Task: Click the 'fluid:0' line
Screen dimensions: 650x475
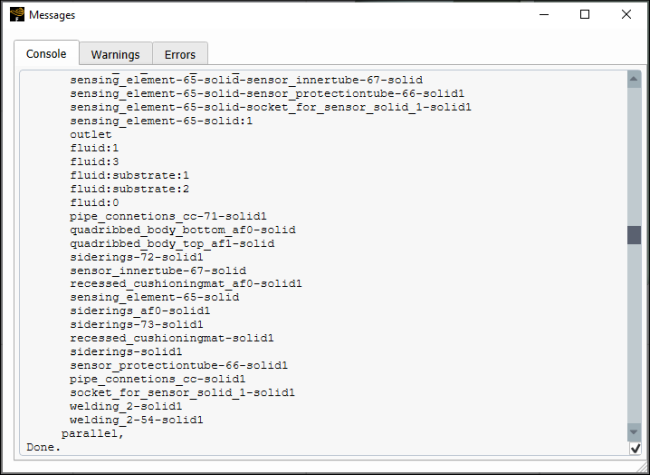Action: (x=94, y=203)
